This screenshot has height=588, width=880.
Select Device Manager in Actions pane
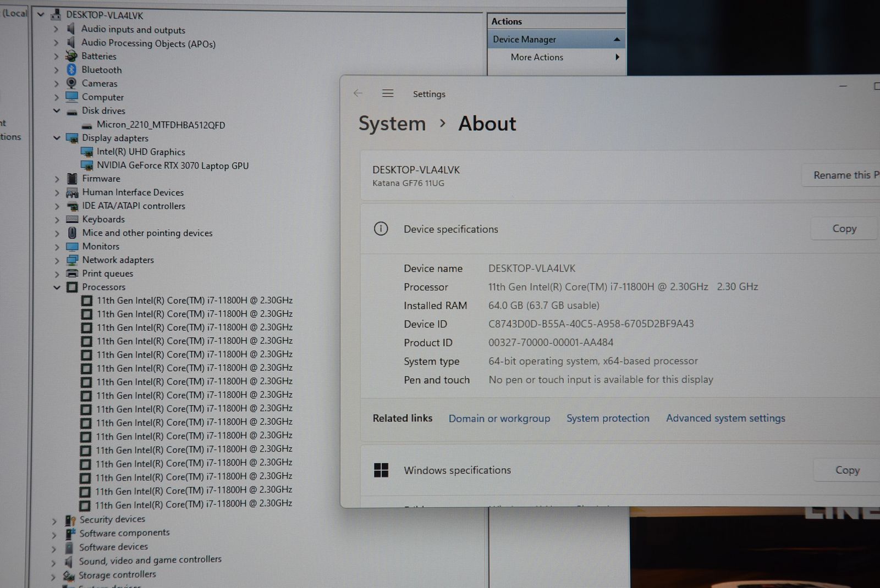point(556,39)
